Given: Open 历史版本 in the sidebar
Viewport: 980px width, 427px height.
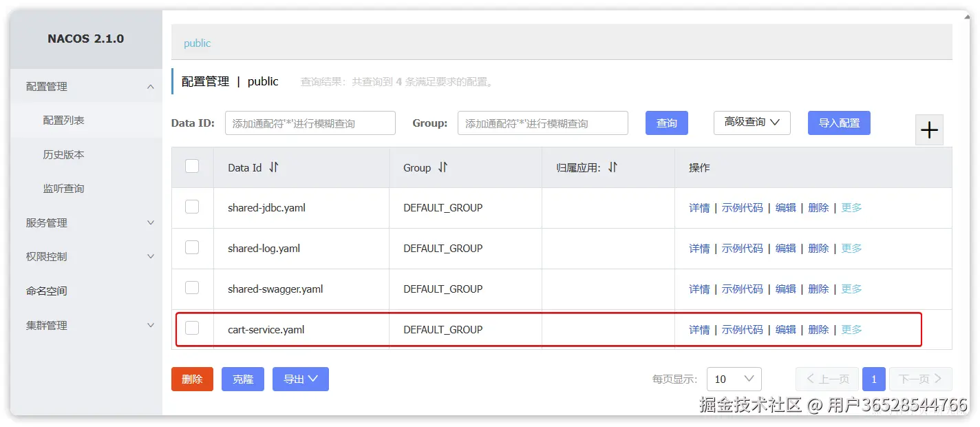Looking at the screenshot, I should click(63, 155).
